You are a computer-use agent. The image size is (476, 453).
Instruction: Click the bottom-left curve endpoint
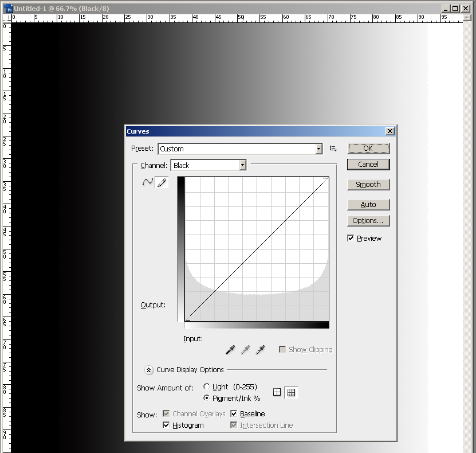(188, 319)
